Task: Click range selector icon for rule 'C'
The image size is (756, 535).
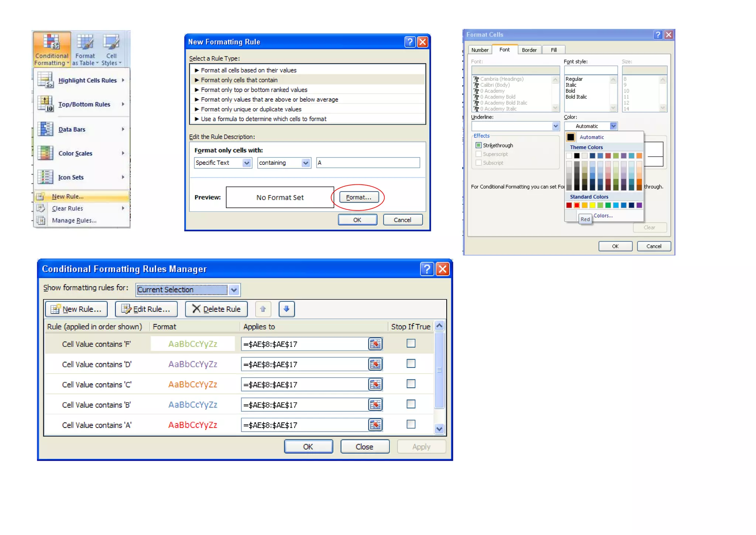Action: (375, 385)
